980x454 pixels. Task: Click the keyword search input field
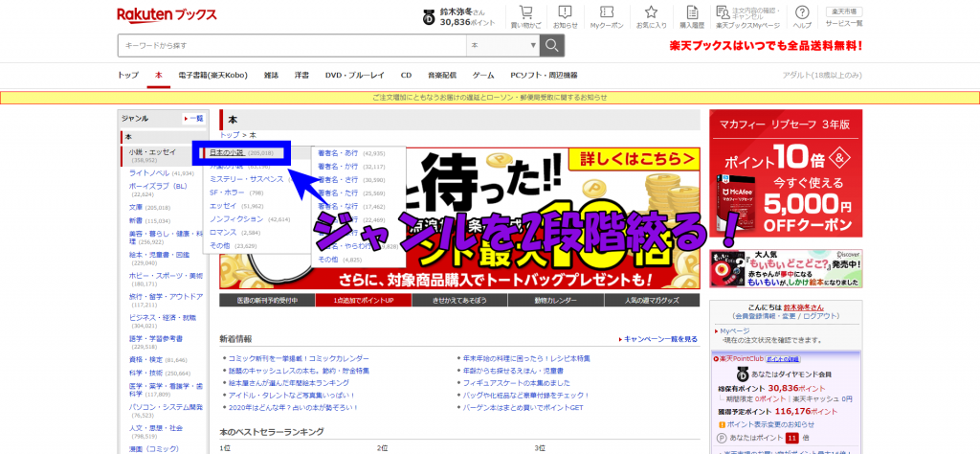(292, 46)
